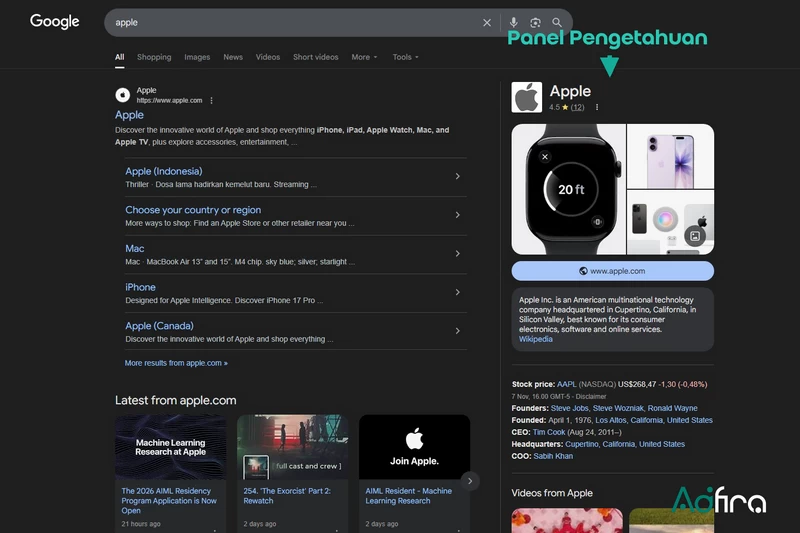Open knowledge panel three-dot options menu

[596, 108]
